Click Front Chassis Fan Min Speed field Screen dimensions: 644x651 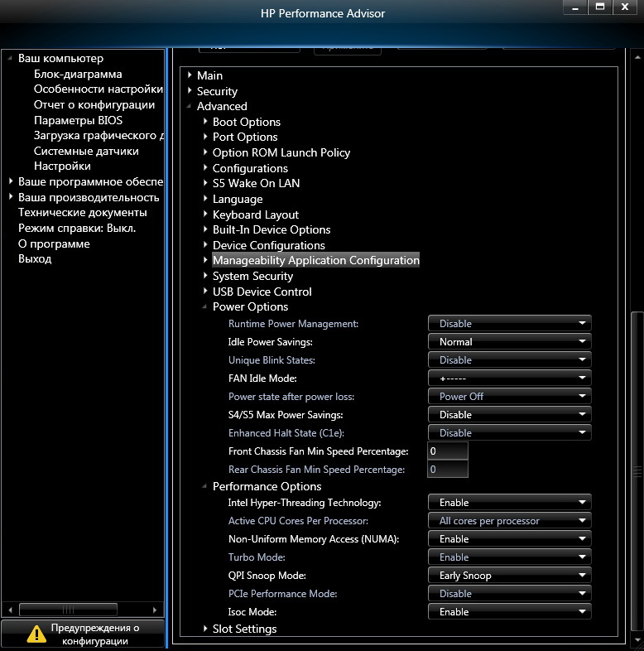point(448,451)
